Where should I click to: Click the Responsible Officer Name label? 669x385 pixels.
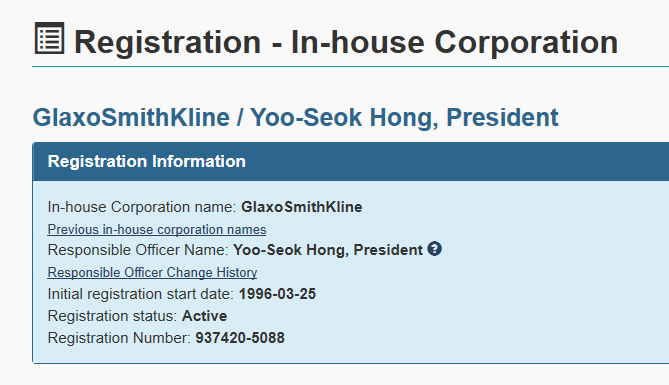138,250
